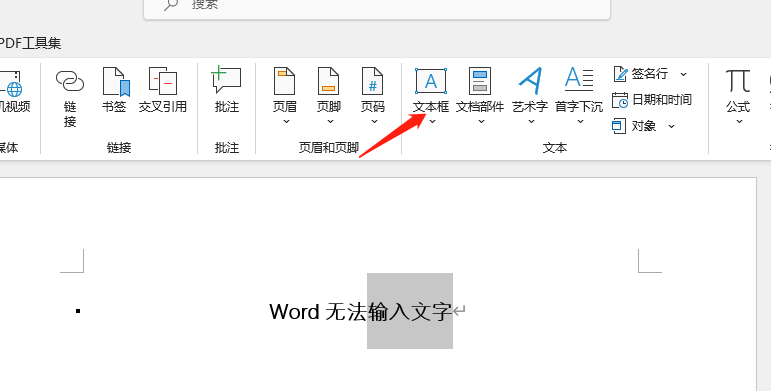The height and width of the screenshot is (391, 771).
Task: Open the PDF工具集 ribbon tab
Action: 30,43
